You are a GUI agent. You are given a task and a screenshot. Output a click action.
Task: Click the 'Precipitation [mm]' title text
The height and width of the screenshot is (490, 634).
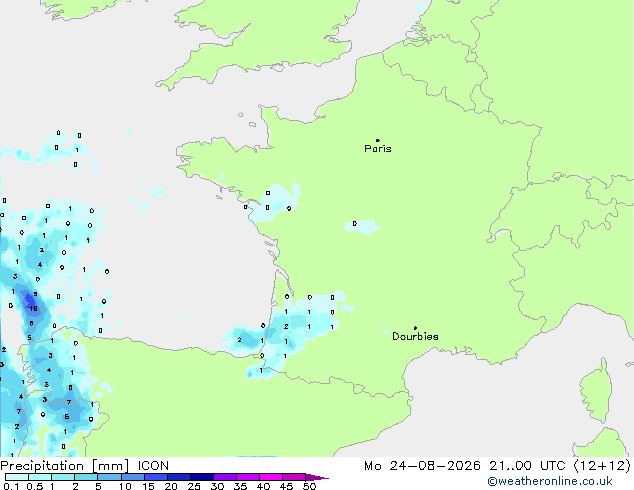pos(64,466)
